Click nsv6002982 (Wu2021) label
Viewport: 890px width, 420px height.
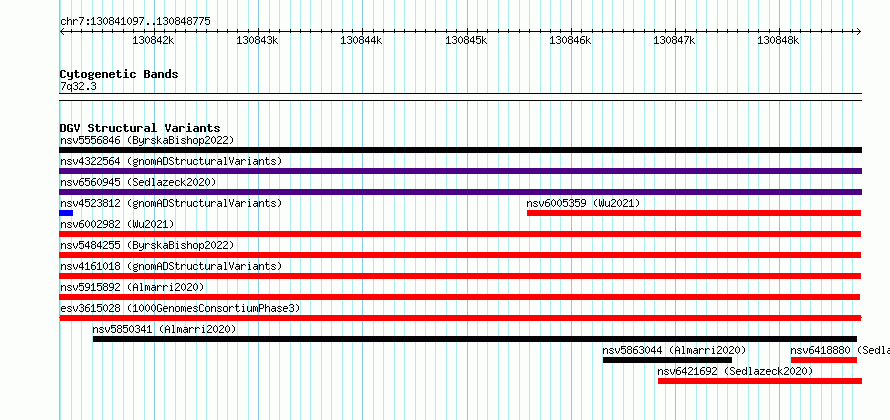click(117, 224)
